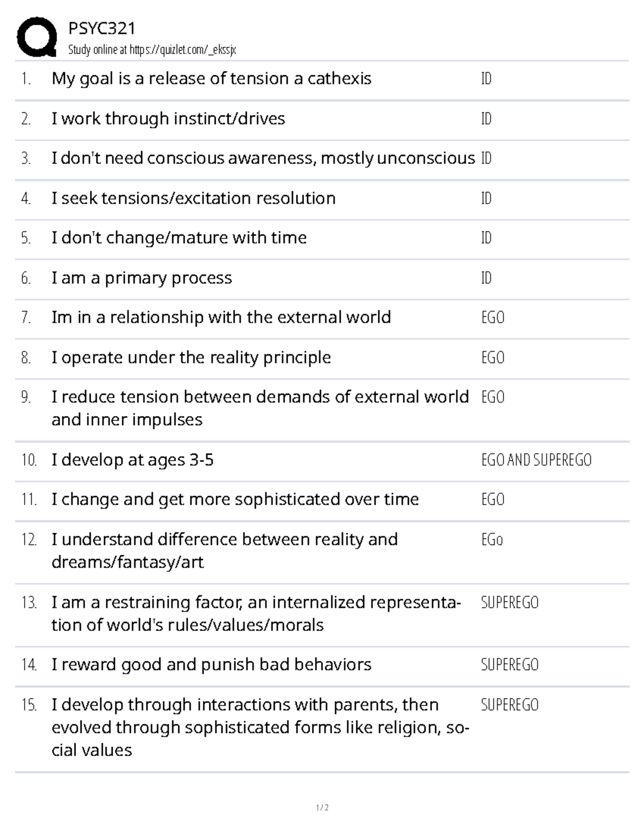Select 'I seek tensions/excitation resolution' row
This screenshot has width=644, height=834.
(x=322, y=199)
